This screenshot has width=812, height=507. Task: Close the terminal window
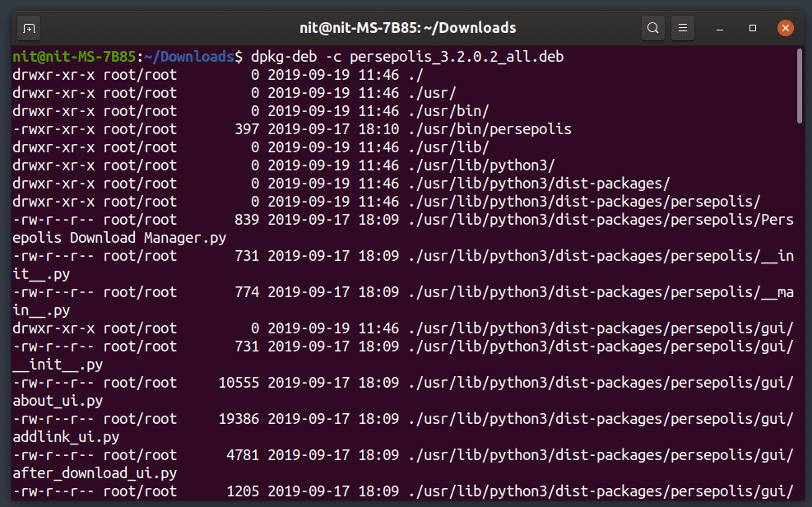[x=785, y=28]
